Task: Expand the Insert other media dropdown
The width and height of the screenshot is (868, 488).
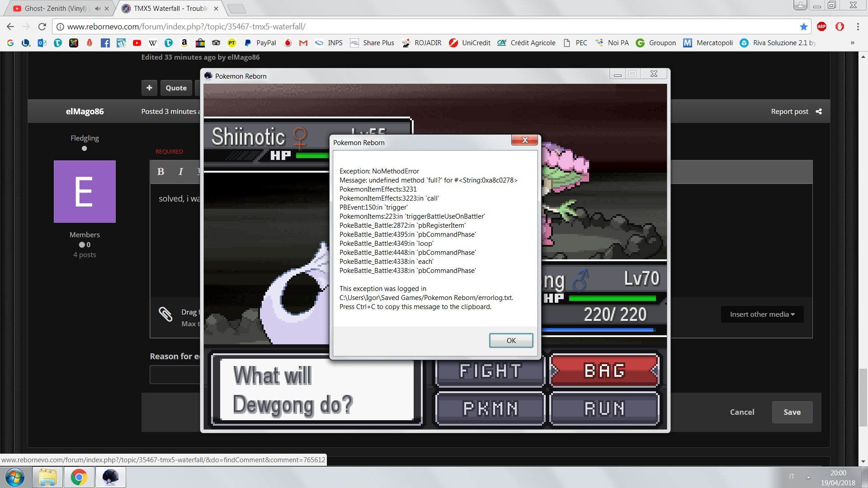Action: click(762, 314)
